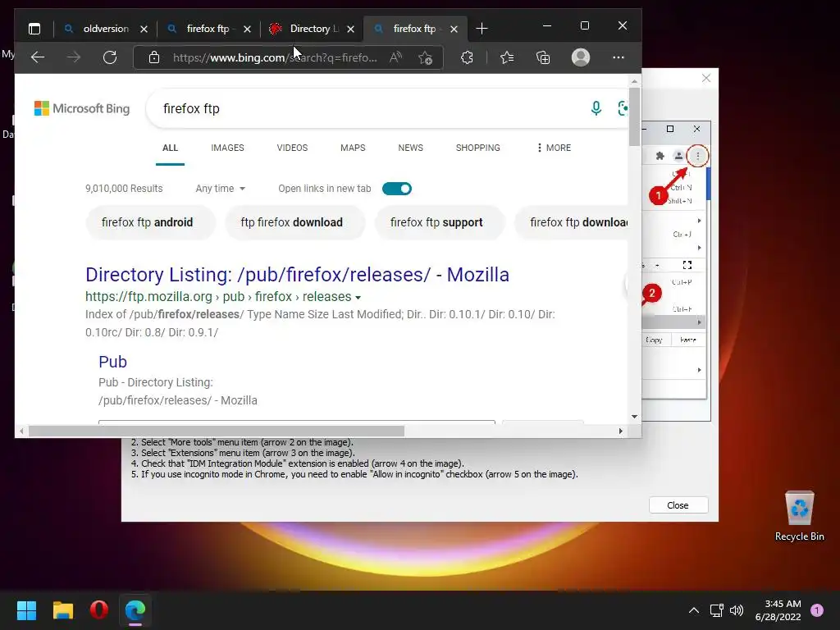Select the SHOPPING search category
Viewport: 840px width, 630px height.
[478, 148]
